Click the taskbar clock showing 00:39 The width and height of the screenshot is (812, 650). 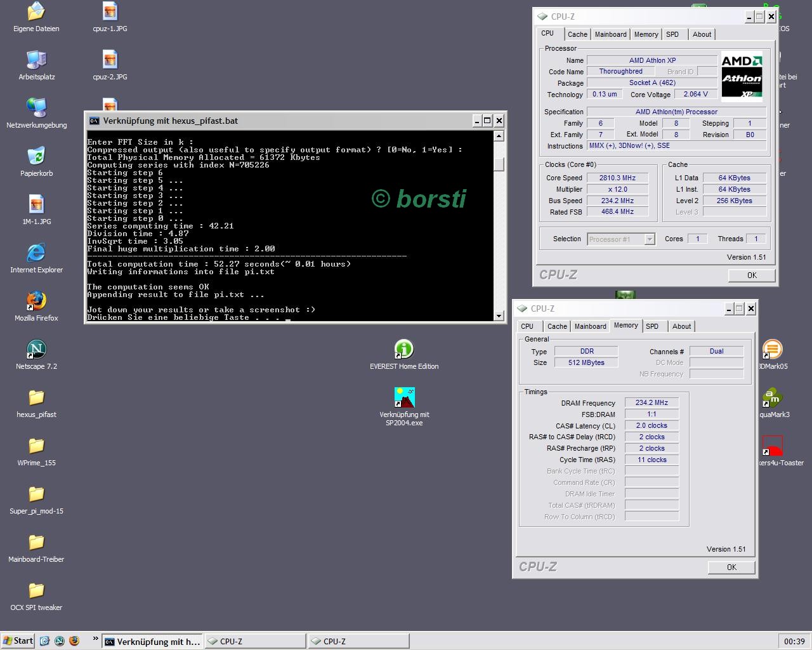point(794,641)
